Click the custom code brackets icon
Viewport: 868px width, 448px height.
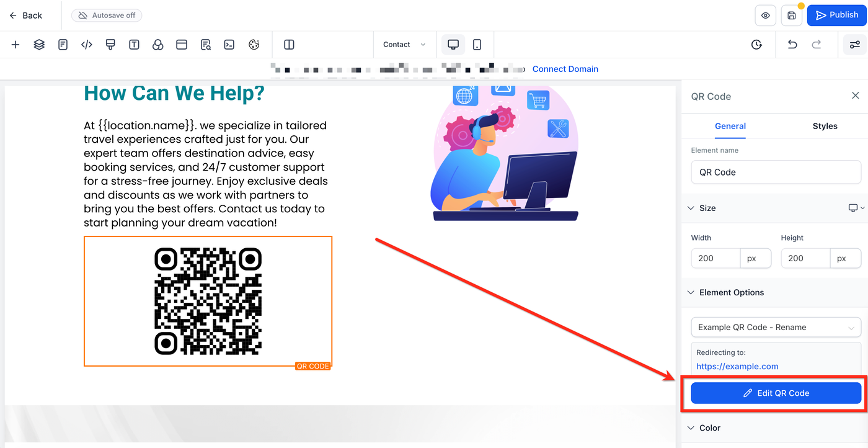tap(87, 45)
